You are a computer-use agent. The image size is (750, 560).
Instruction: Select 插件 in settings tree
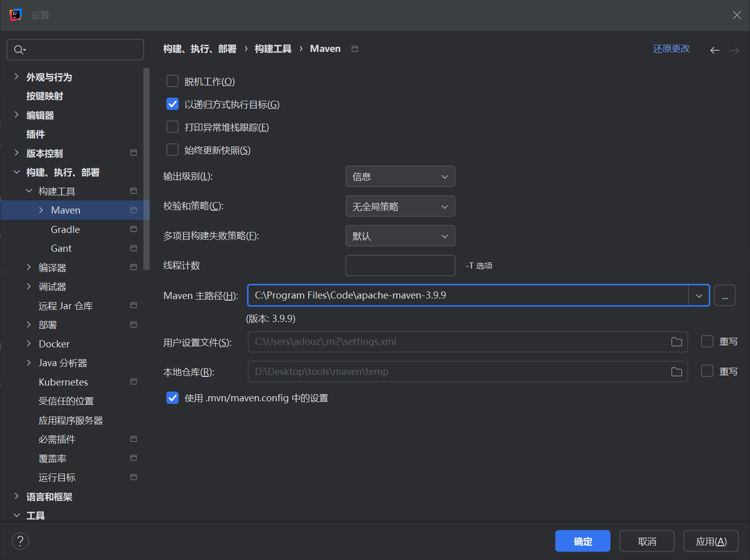[36, 134]
